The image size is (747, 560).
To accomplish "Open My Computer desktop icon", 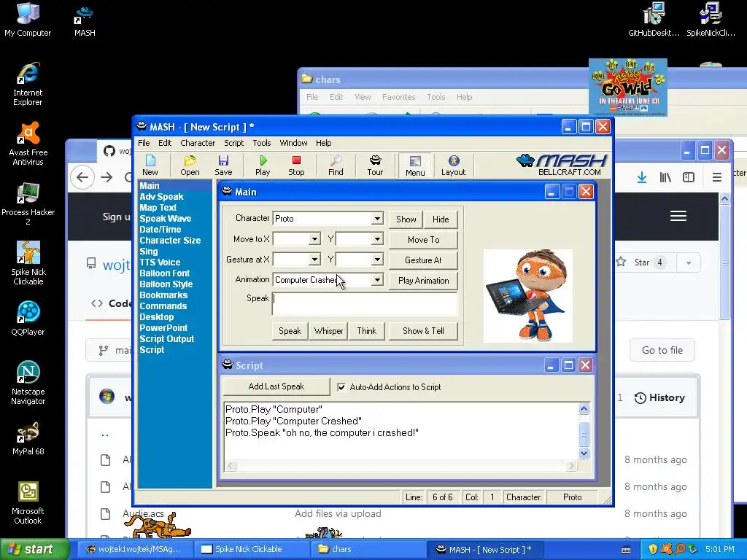I will pyautogui.click(x=28, y=20).
